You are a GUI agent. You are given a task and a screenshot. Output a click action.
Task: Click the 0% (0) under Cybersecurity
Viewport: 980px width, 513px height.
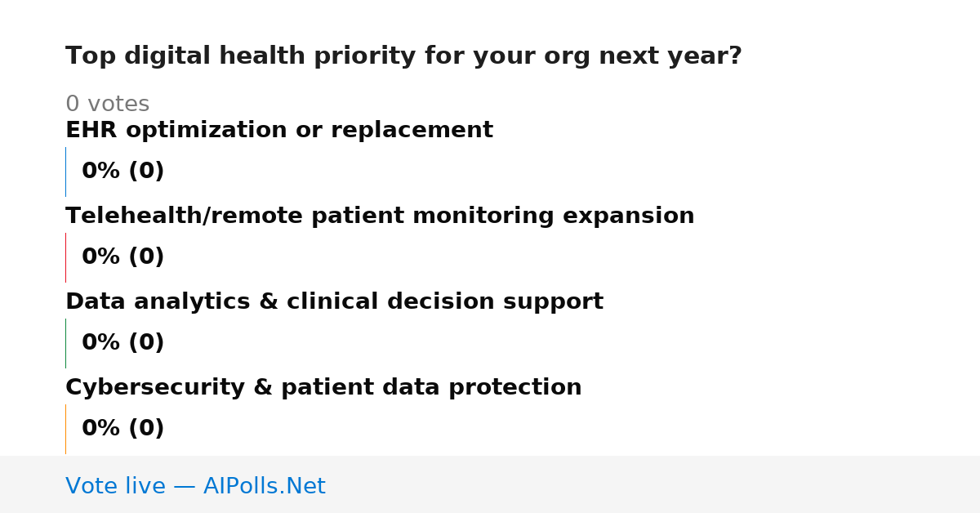point(123,429)
